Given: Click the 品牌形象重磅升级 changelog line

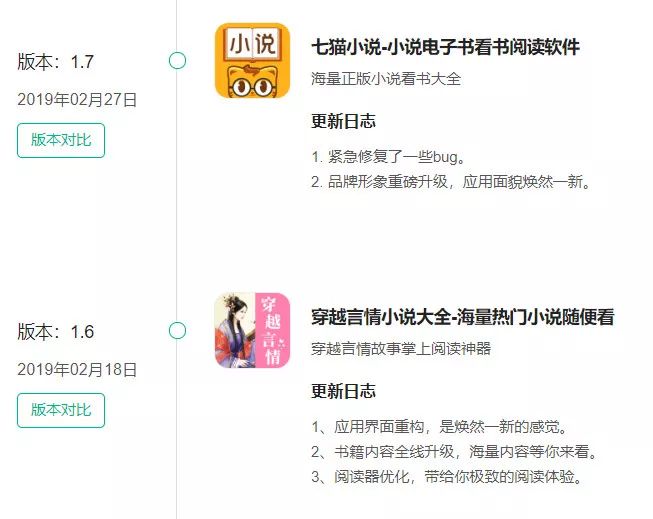Looking at the screenshot, I should click(451, 182).
